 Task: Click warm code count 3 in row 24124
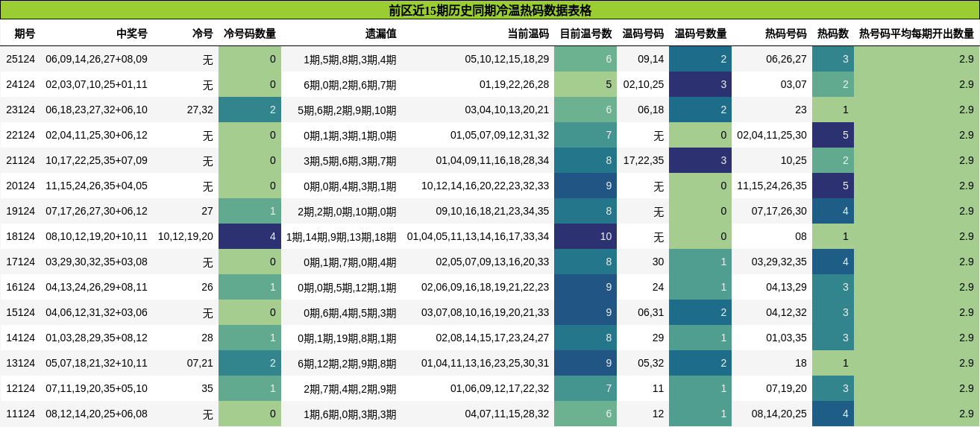click(700, 84)
